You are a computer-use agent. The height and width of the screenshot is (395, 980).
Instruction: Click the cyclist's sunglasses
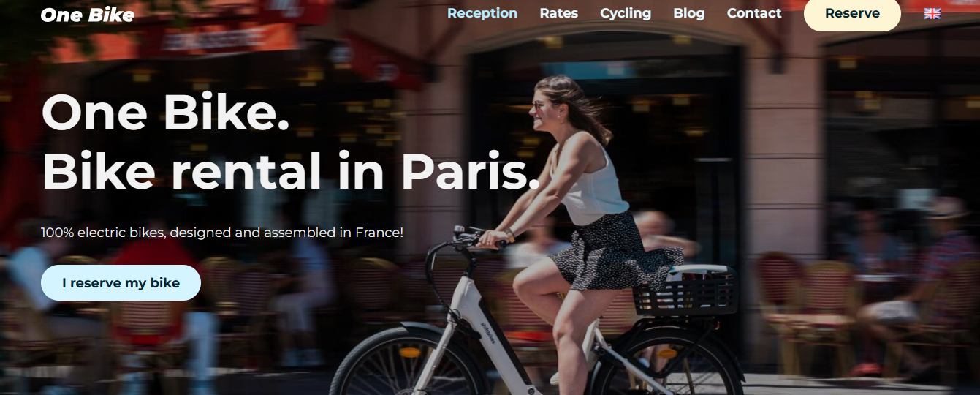539,106
